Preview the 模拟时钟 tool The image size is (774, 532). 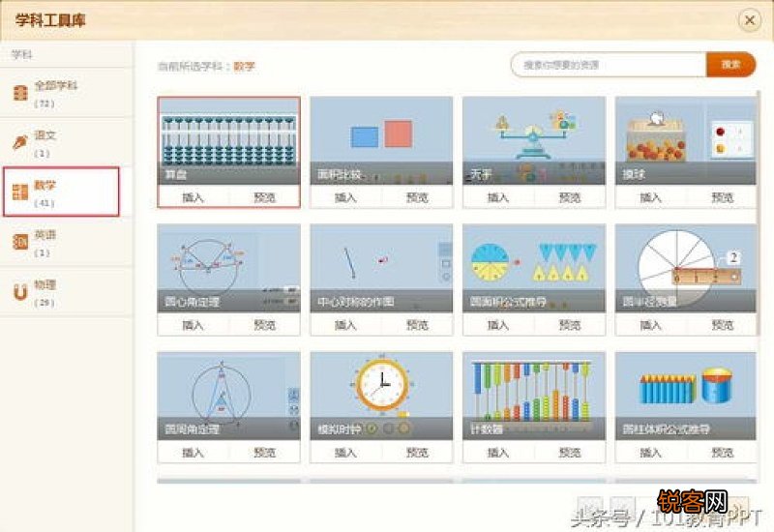coord(417,452)
